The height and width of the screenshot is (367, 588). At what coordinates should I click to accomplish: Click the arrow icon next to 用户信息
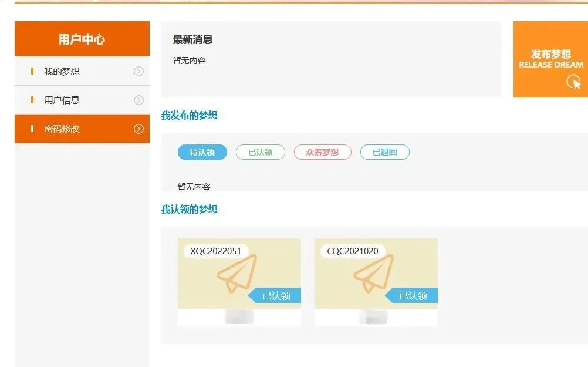138,100
